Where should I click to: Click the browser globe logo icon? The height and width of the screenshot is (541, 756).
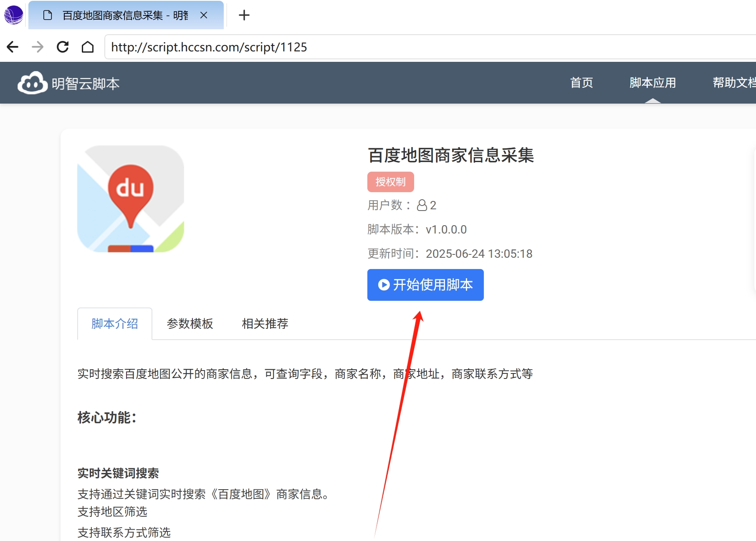point(13,15)
